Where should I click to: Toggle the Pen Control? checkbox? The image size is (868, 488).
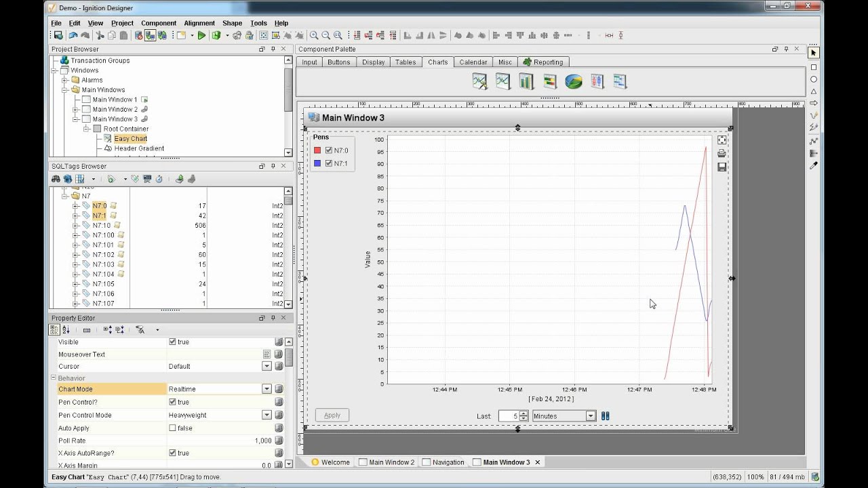(x=172, y=402)
